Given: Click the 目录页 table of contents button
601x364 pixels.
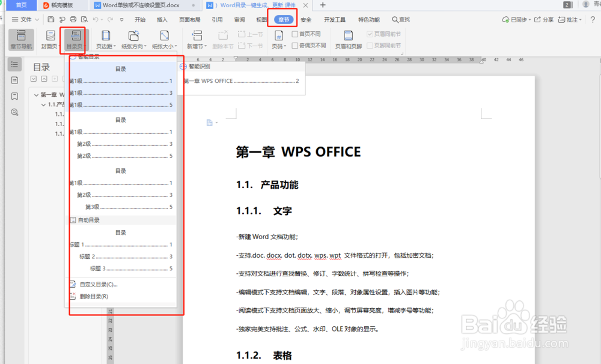Looking at the screenshot, I should (x=76, y=40).
